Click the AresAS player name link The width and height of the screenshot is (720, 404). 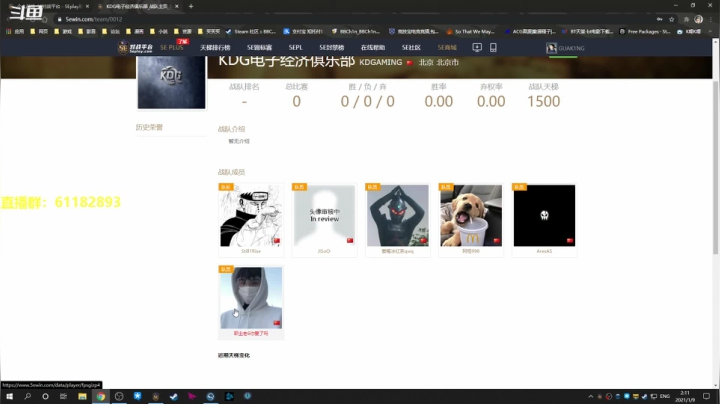coord(544,251)
